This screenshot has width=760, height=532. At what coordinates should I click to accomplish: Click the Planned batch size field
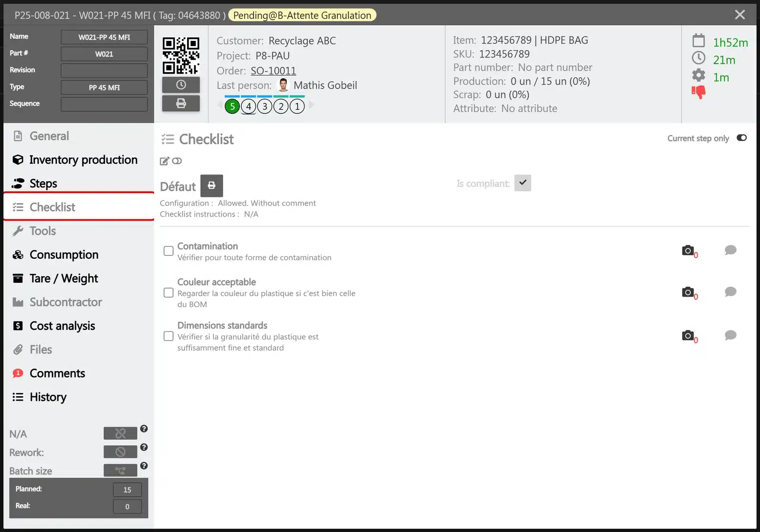127,490
